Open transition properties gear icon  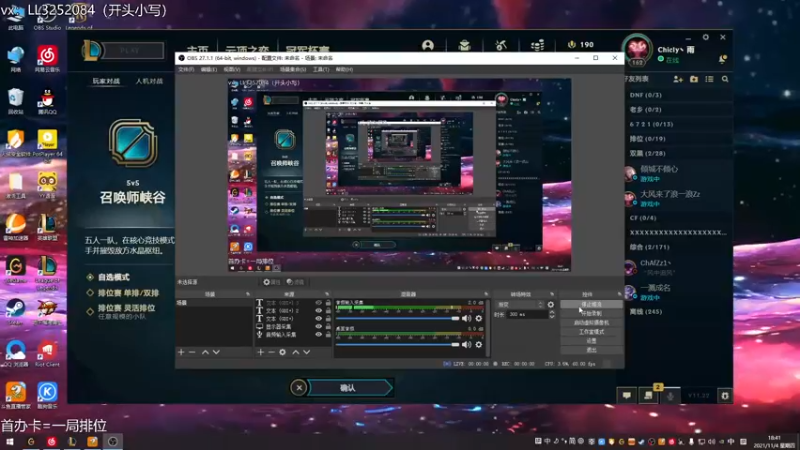click(551, 305)
